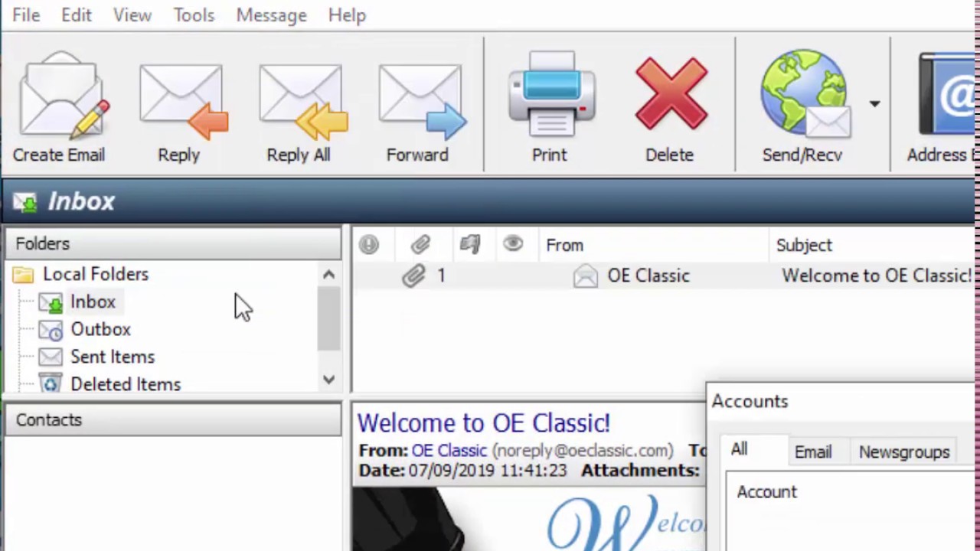Click the 'Welcome to OE Classic!' preview heading
980x551 pixels.
tap(484, 423)
